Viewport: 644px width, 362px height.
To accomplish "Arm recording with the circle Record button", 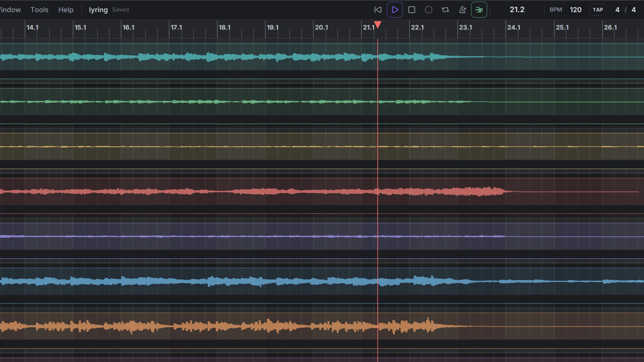I will pyautogui.click(x=428, y=10).
